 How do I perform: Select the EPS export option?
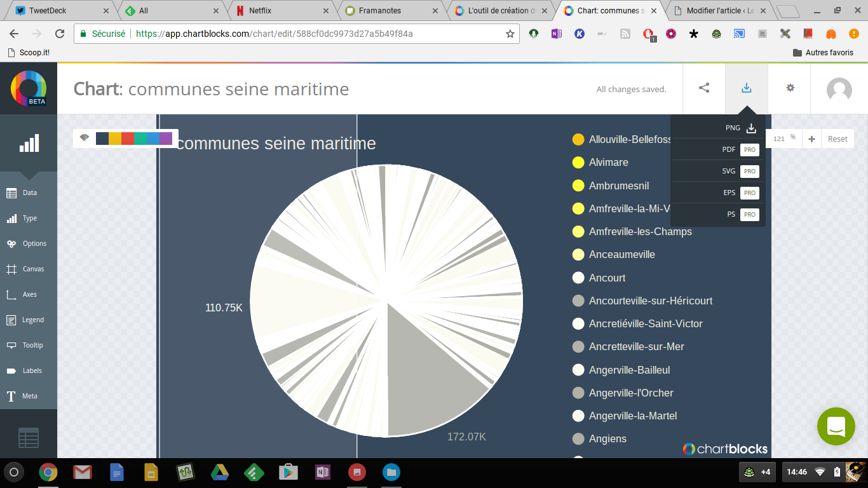coord(718,193)
